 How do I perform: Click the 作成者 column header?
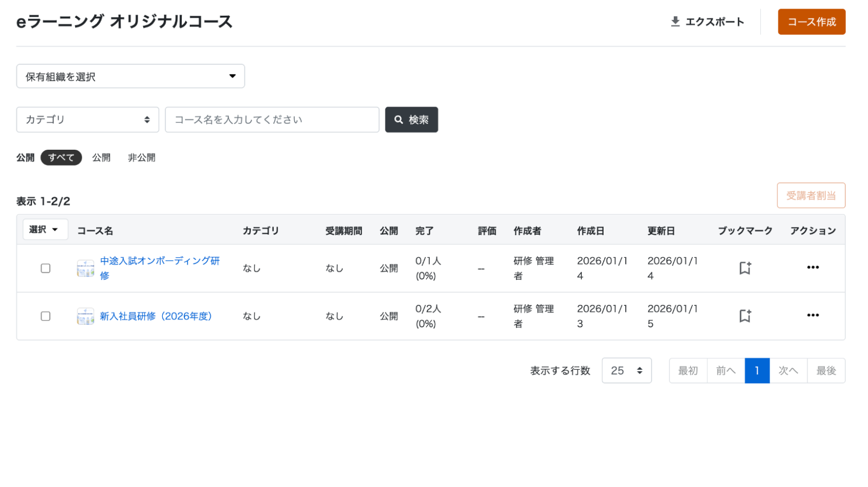[527, 231]
